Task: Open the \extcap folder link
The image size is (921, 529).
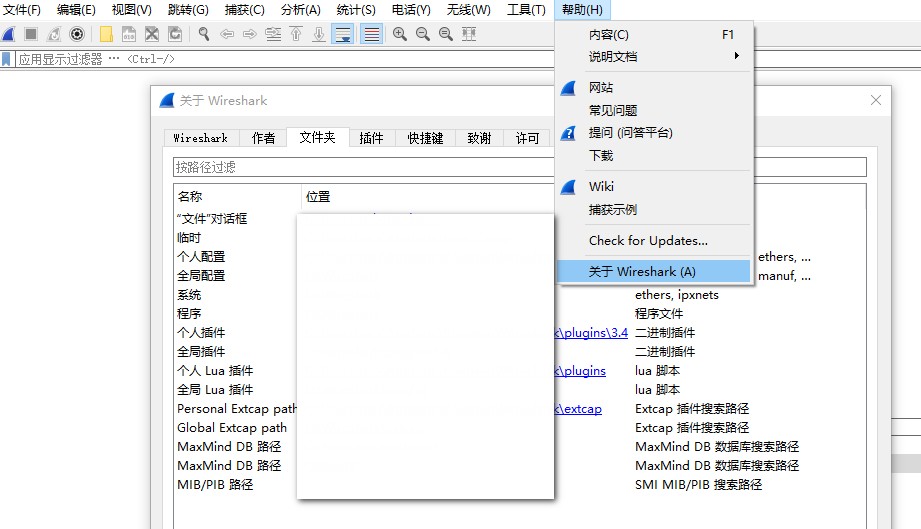Action: click(x=579, y=409)
